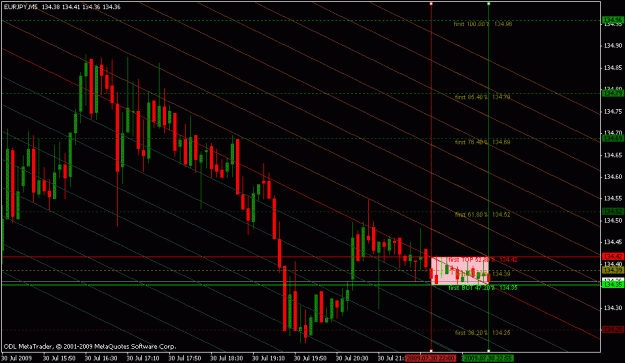The image size is (625, 363).
Task: Click the 134.65 price scale label
Action: (x=613, y=155)
